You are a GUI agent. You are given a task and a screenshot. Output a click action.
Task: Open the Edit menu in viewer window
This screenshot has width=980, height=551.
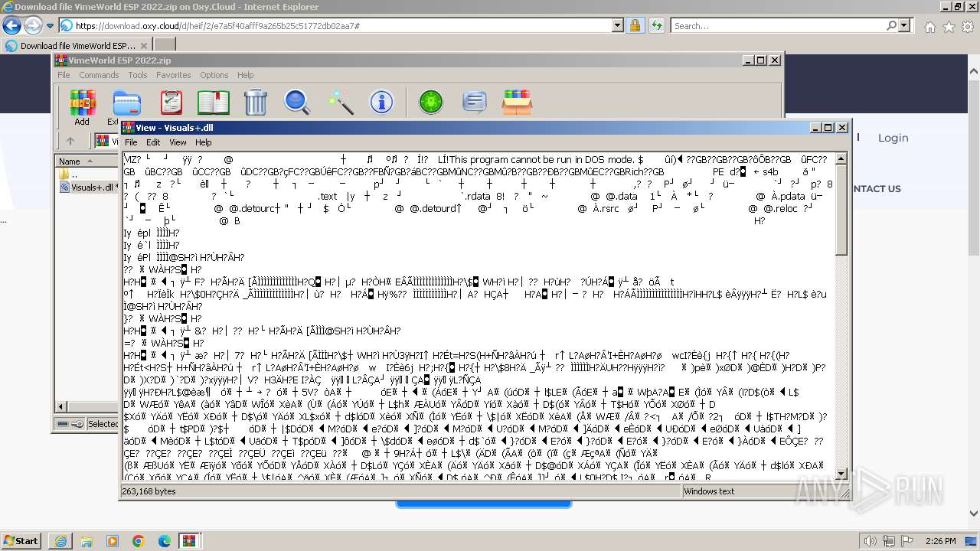153,142
